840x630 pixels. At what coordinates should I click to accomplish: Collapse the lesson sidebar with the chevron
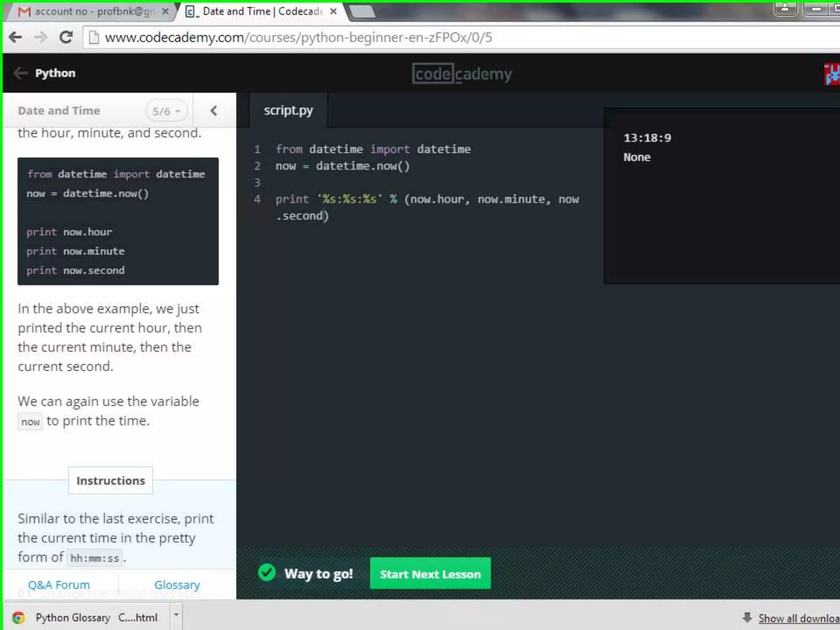click(x=214, y=111)
